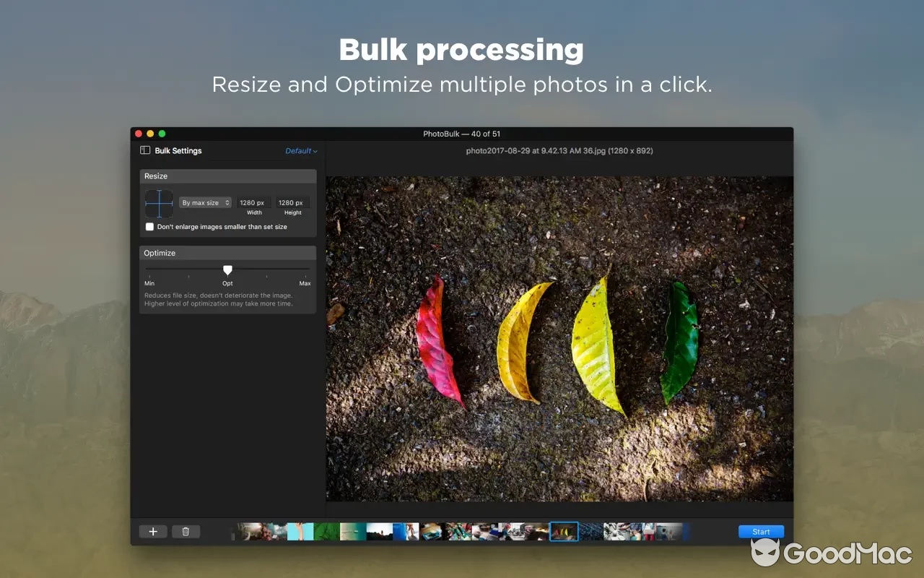Click the Optimize slider handle at Opt

pos(227,270)
